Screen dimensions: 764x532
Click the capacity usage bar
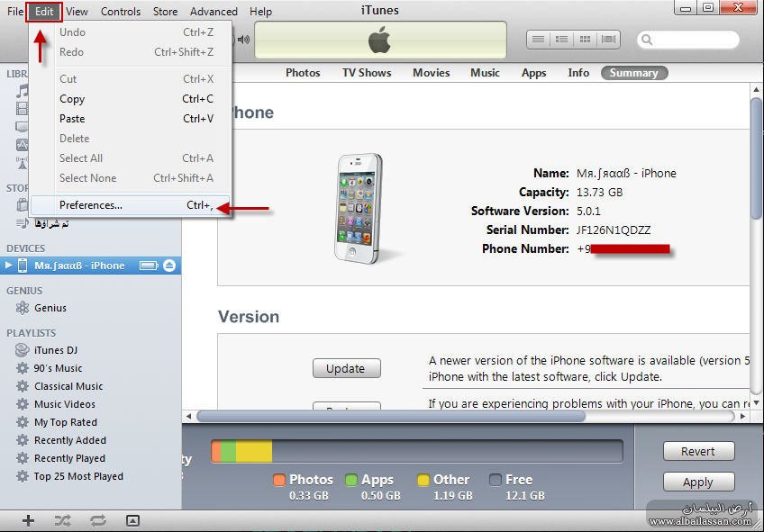417,451
